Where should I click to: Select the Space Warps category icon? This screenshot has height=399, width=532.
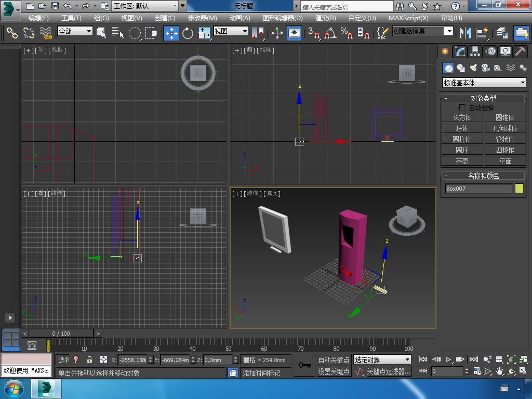click(511, 68)
